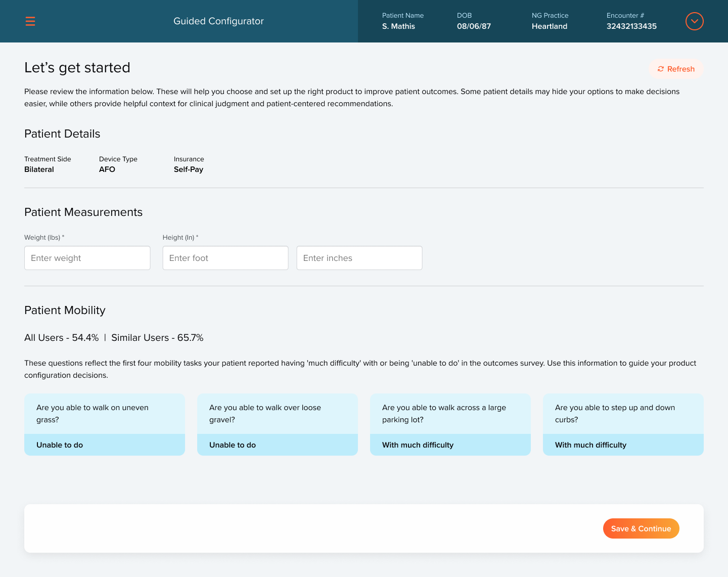Image resolution: width=728 pixels, height=577 pixels.
Task: Click the Enter inches input field
Action: tap(359, 258)
